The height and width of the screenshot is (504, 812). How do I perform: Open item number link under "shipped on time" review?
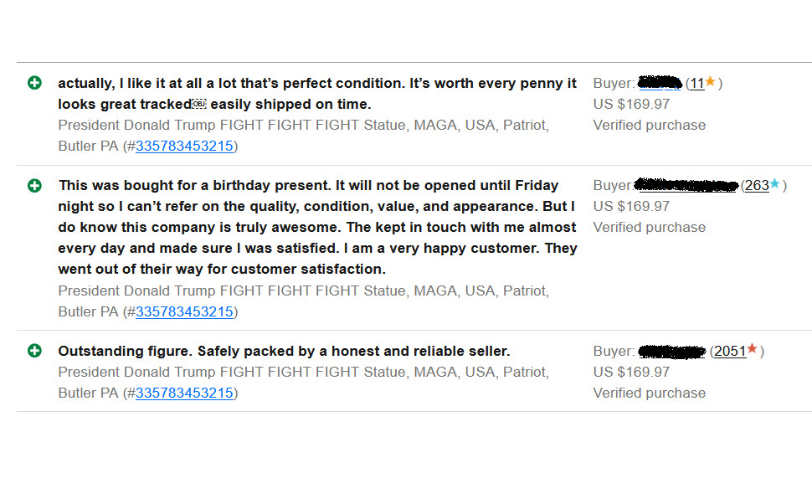[184, 146]
